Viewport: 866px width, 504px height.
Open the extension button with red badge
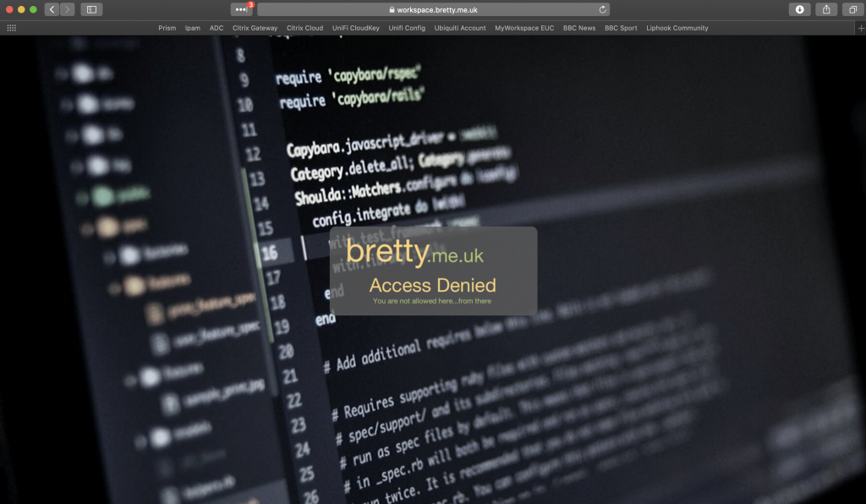(242, 9)
